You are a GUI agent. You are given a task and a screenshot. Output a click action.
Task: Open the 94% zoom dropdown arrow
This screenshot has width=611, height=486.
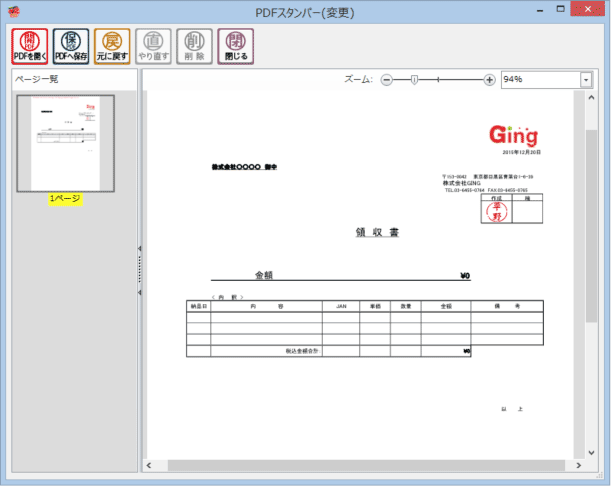click(x=586, y=80)
